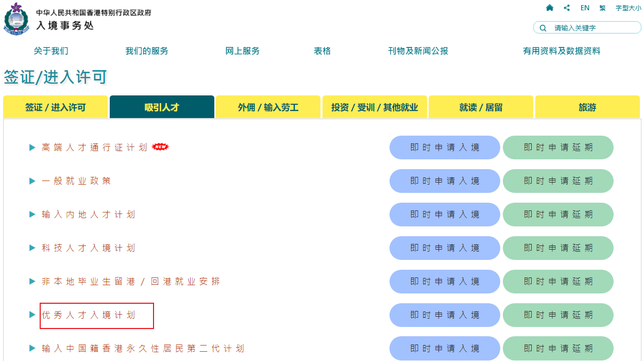Click the share icon in header
644x361 pixels.
[567, 8]
